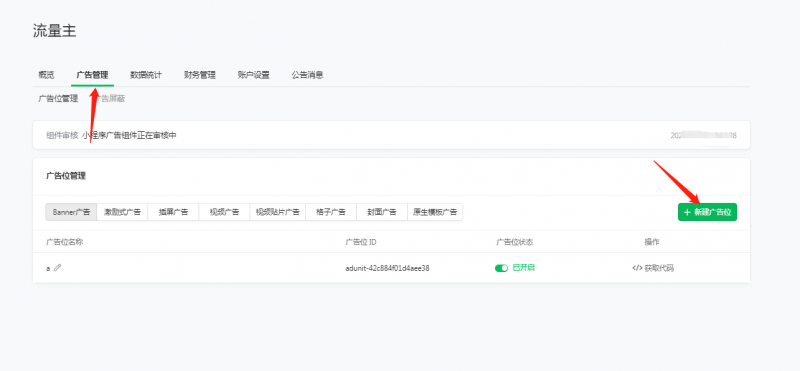Switch to the 数据统计 tab

tap(146, 75)
